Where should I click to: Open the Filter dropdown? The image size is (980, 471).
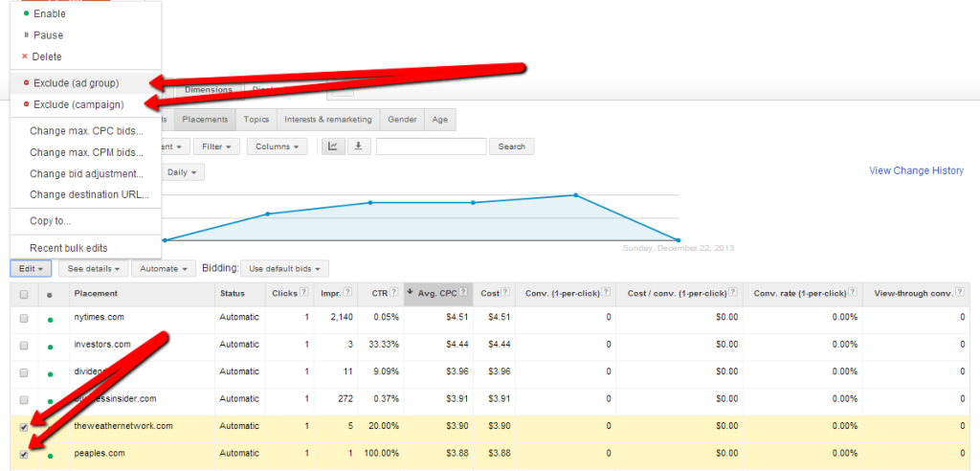click(x=216, y=146)
